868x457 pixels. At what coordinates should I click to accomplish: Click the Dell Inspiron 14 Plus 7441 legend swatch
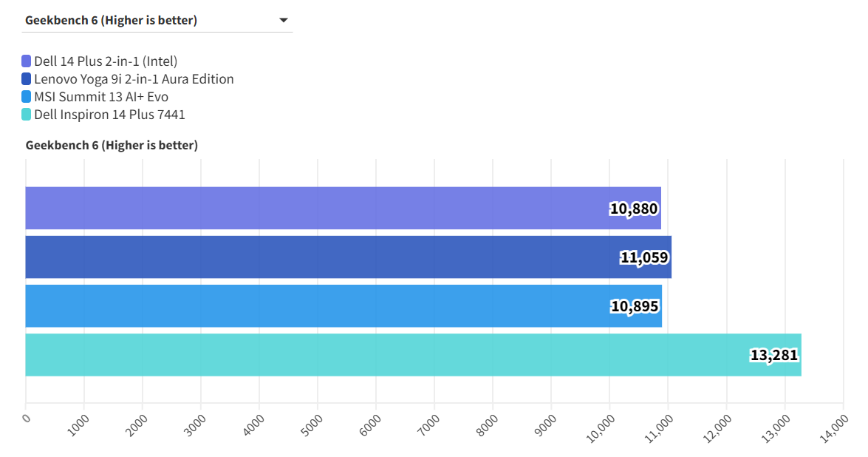point(27,115)
